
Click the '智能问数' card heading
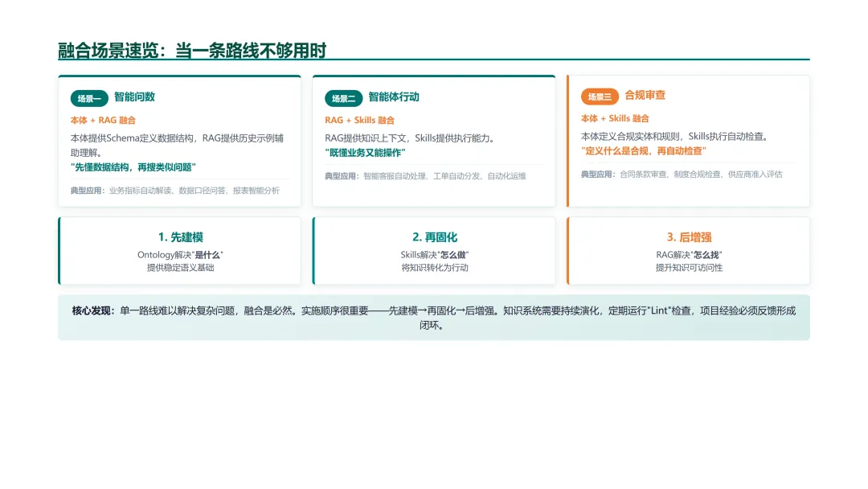(x=134, y=97)
